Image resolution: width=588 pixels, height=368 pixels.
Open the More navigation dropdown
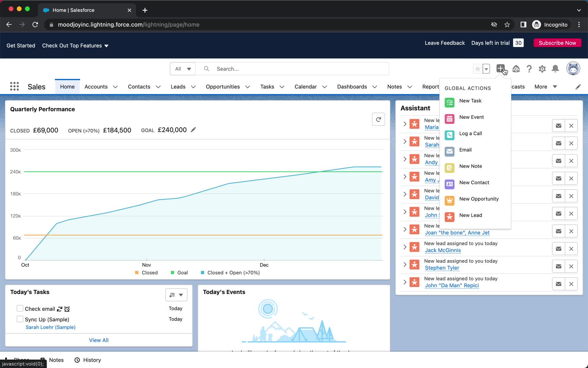[545, 87]
